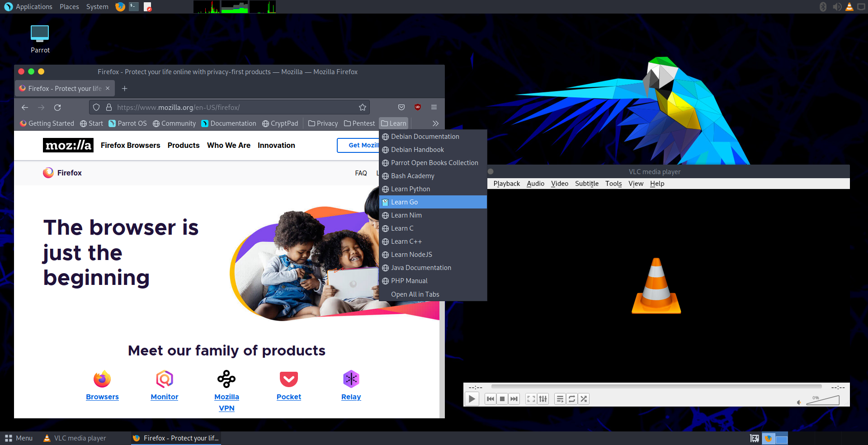Open uBlock Origin extension popup

click(x=417, y=107)
